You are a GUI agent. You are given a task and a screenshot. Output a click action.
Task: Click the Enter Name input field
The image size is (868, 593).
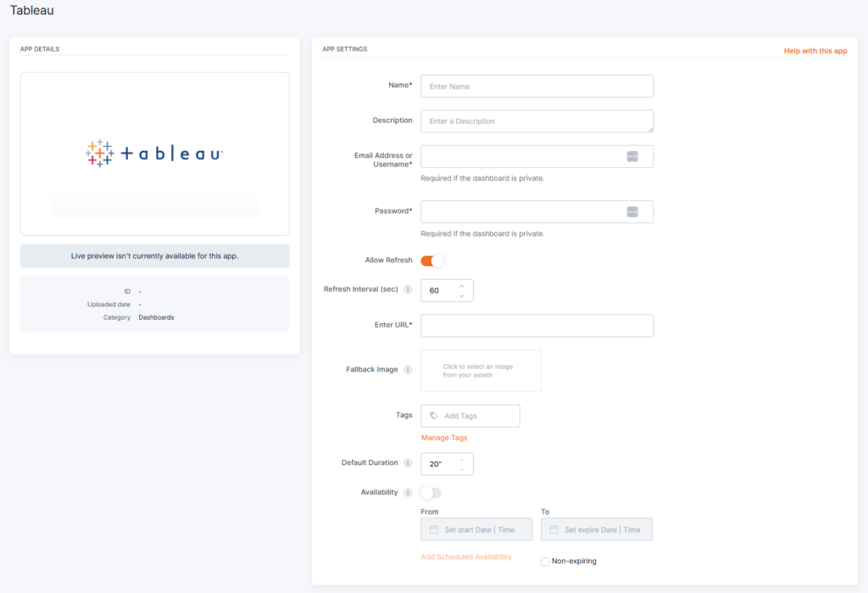click(537, 87)
